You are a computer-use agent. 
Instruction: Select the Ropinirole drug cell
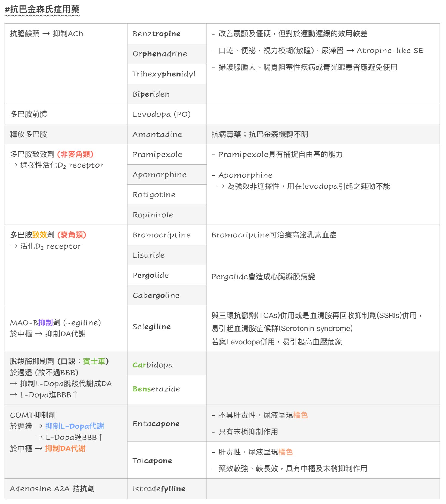click(153, 215)
